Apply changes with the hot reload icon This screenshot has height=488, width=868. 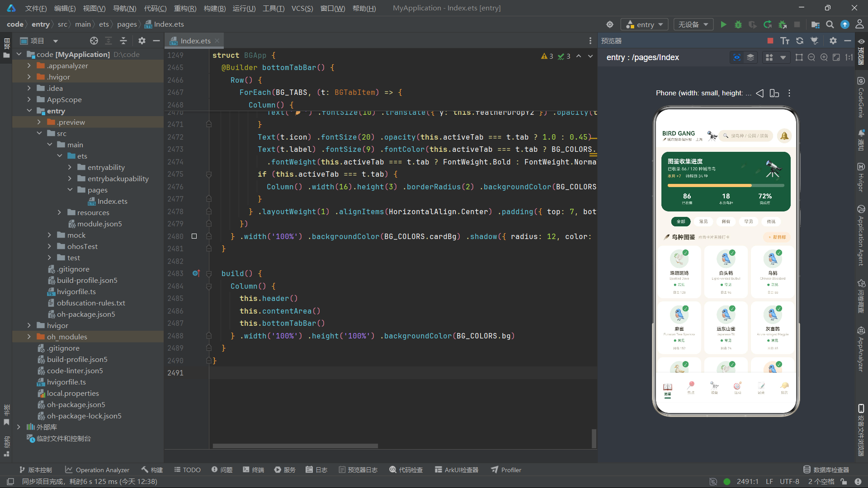(768, 24)
